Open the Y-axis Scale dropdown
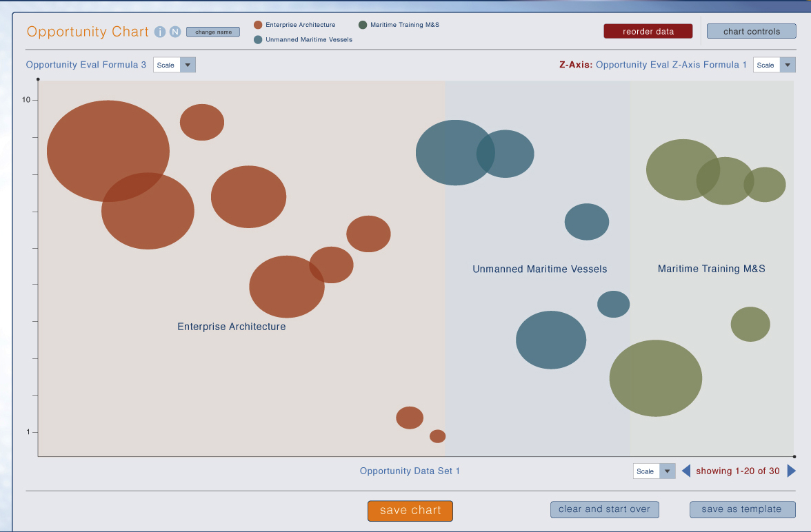The width and height of the screenshot is (811, 532). (174, 65)
